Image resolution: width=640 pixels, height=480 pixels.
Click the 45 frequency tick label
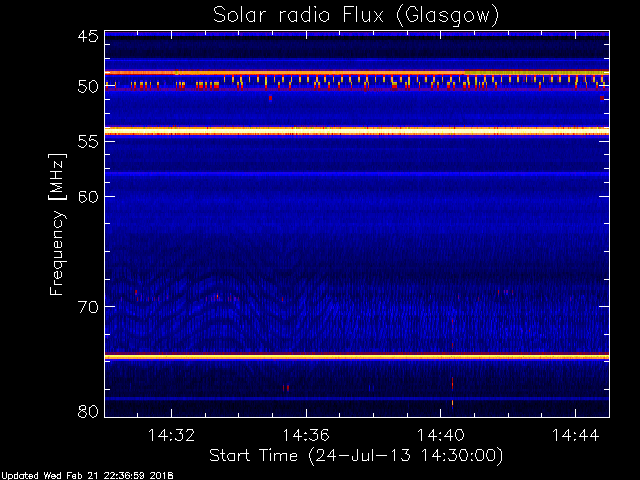point(88,36)
